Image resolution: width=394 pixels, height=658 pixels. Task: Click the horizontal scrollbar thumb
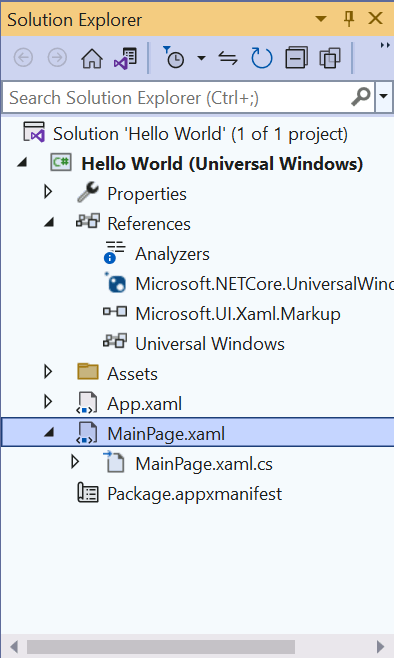pos(161,647)
